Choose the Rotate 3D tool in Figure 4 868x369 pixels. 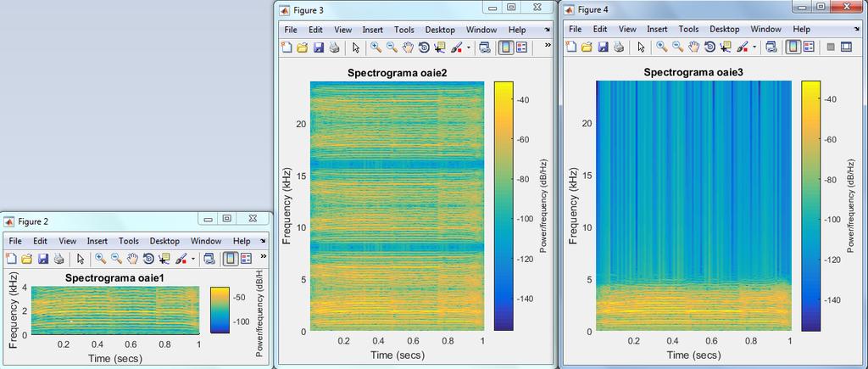(x=709, y=48)
